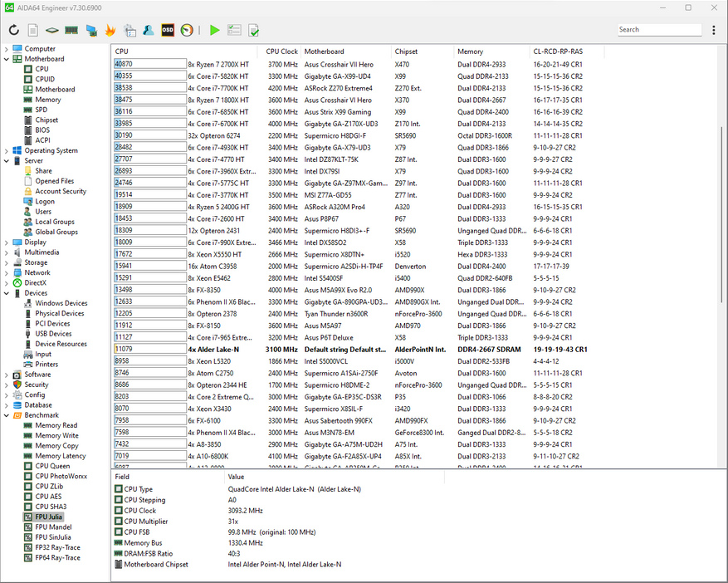Sort by the CPU Clock column header
728x583 pixels.
tap(279, 51)
